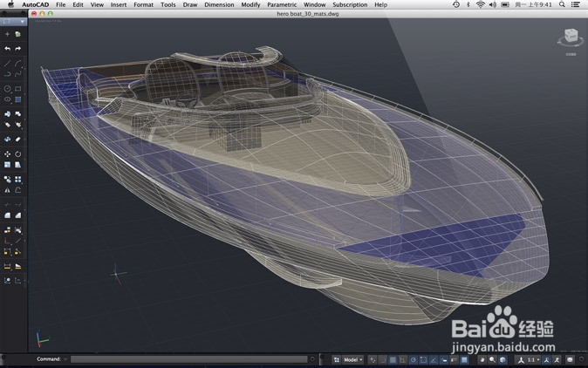Image resolution: width=588 pixels, height=368 pixels.
Task: Click the AutoCAD application menu
Action: coord(35,4)
